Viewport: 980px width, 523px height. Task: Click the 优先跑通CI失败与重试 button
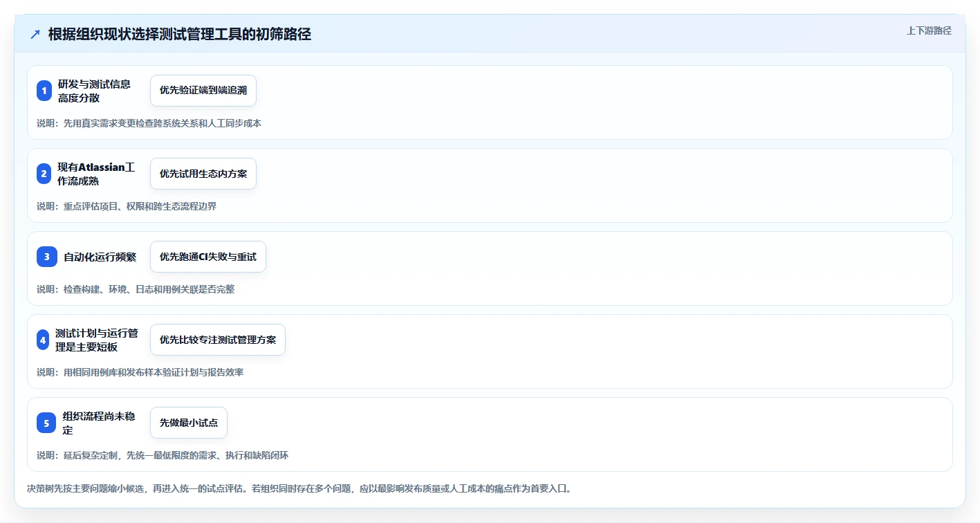pyautogui.click(x=208, y=257)
